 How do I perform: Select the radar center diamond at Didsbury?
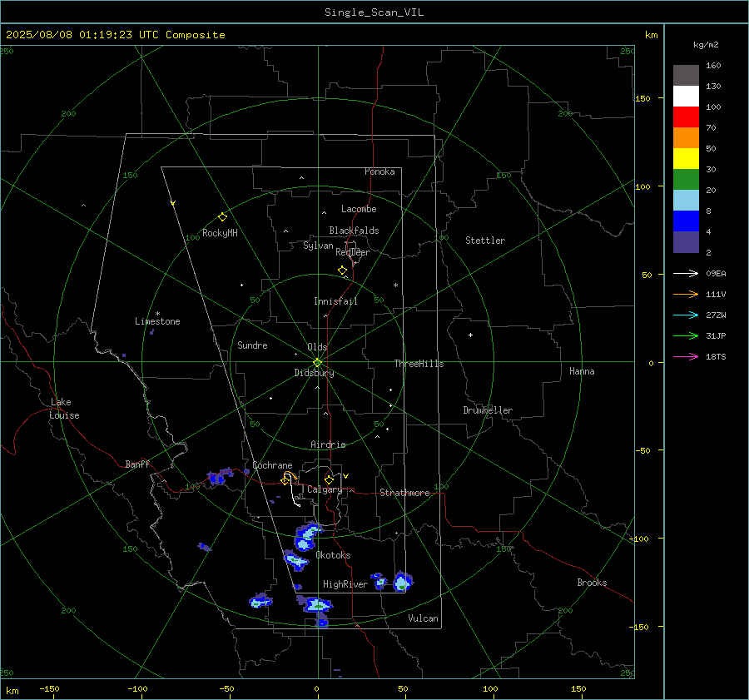[x=318, y=363]
